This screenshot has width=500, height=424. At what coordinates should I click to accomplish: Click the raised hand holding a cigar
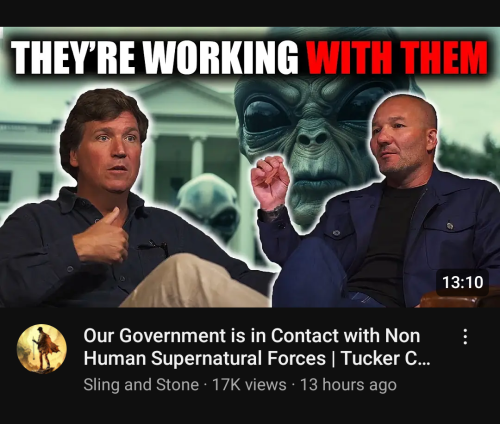click(x=269, y=182)
